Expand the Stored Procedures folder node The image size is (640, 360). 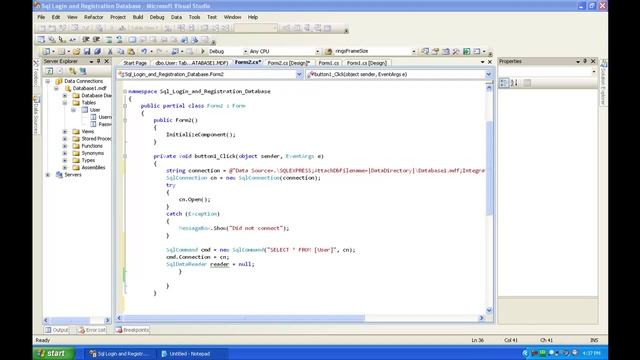(x=64, y=139)
